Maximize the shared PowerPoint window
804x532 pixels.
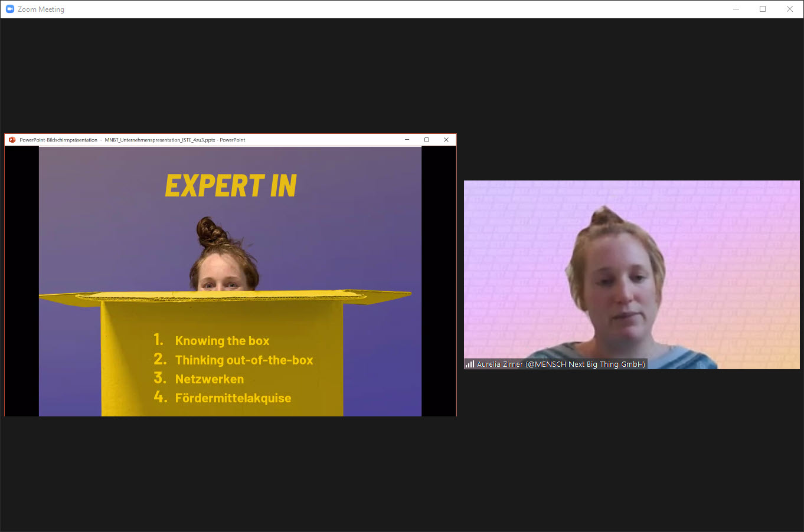[427, 140]
